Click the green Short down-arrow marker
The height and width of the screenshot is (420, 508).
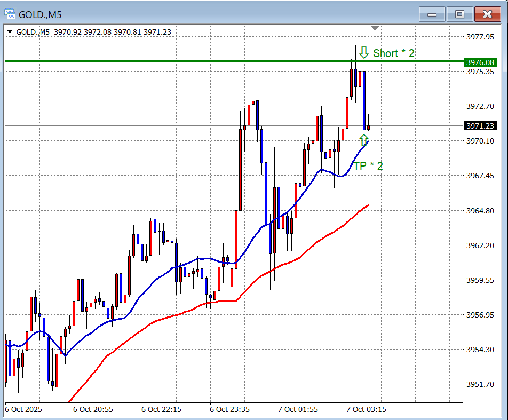(364, 52)
